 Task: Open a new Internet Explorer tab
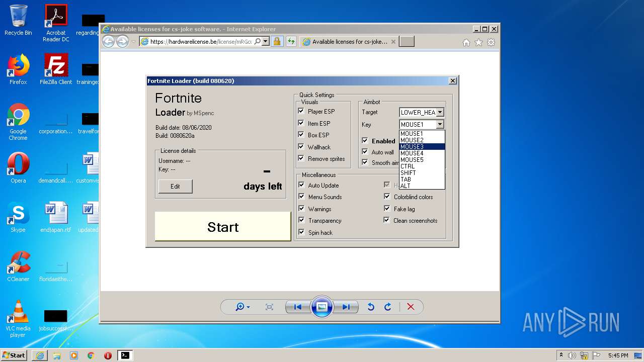click(x=407, y=42)
